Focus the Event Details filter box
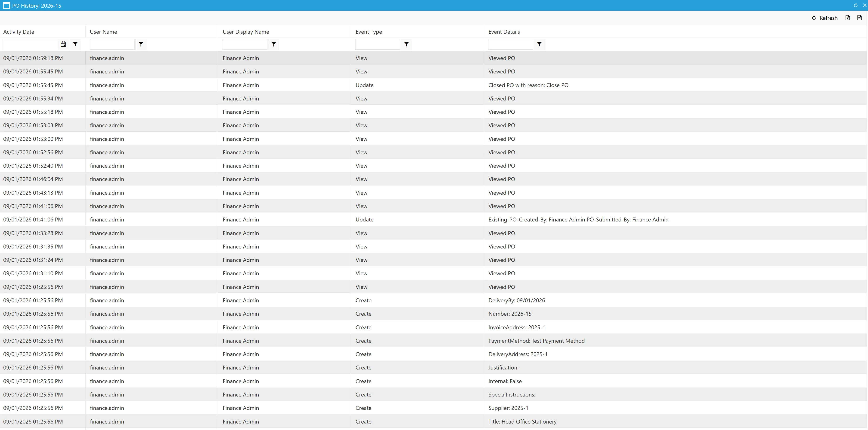Screen dimensions: 868x430 pos(510,44)
